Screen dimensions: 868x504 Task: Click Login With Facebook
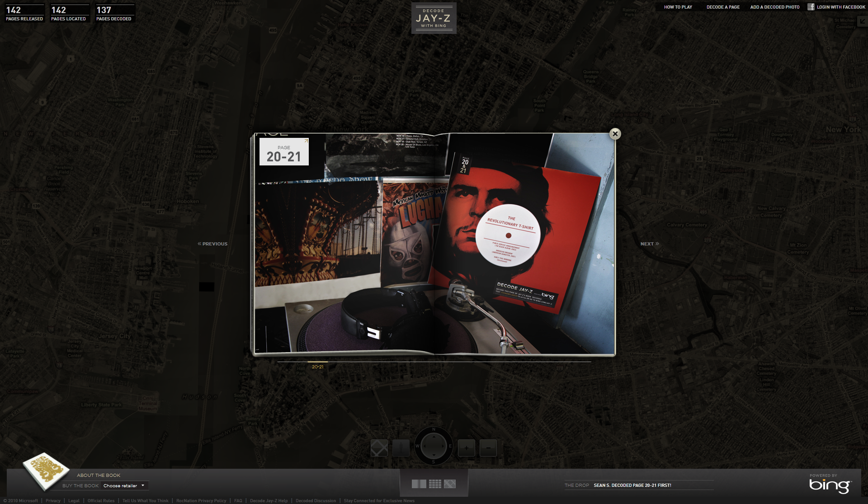[x=840, y=7]
